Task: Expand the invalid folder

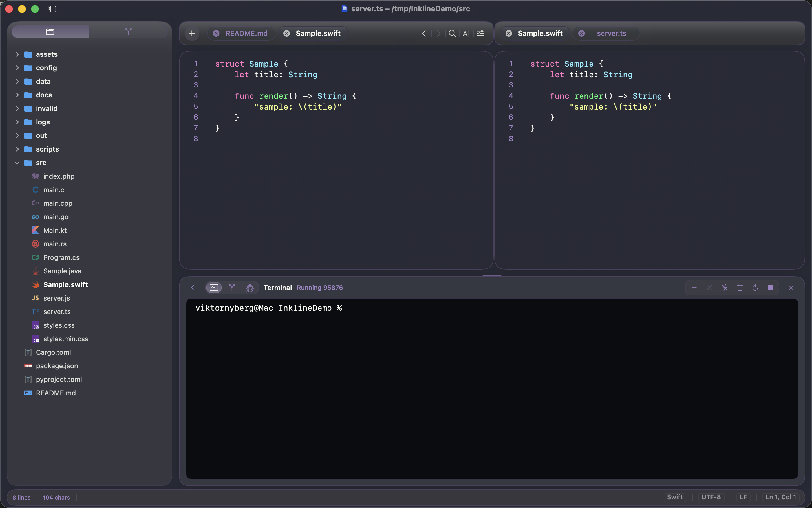Action: click(x=17, y=109)
